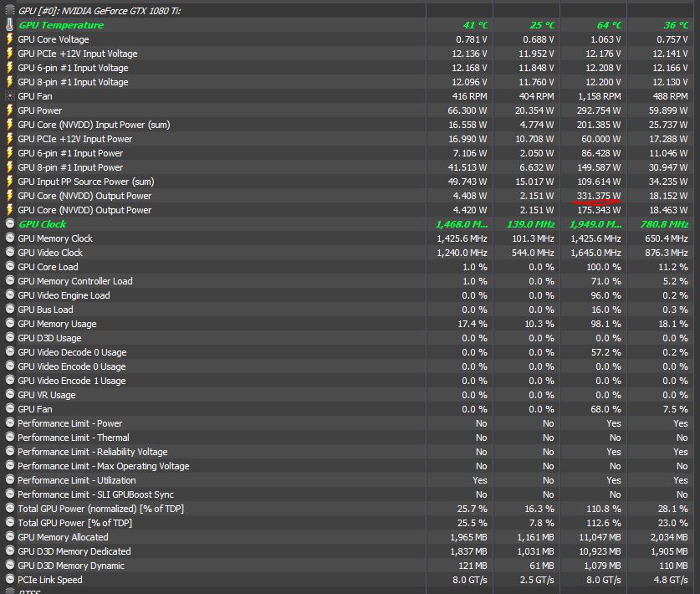Click the lightning icon beside GPU PCIe +12V Input Power
This screenshot has width=700, height=594.
click(x=9, y=139)
